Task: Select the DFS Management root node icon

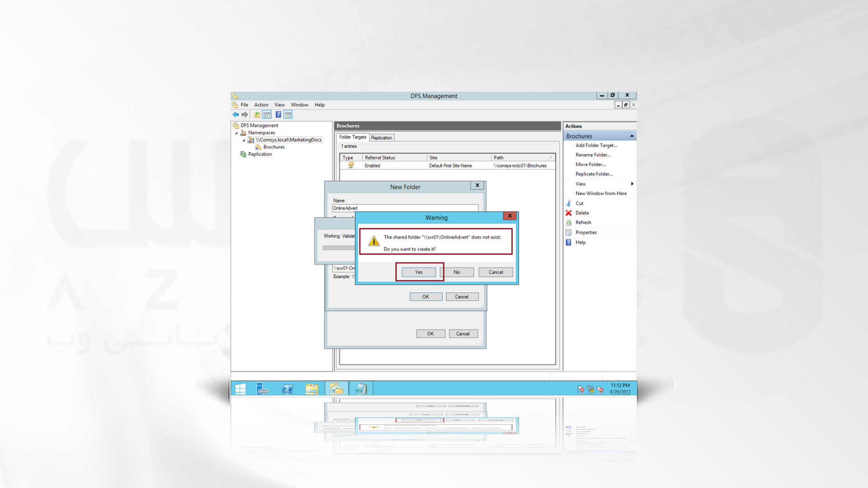Action: [x=236, y=126]
